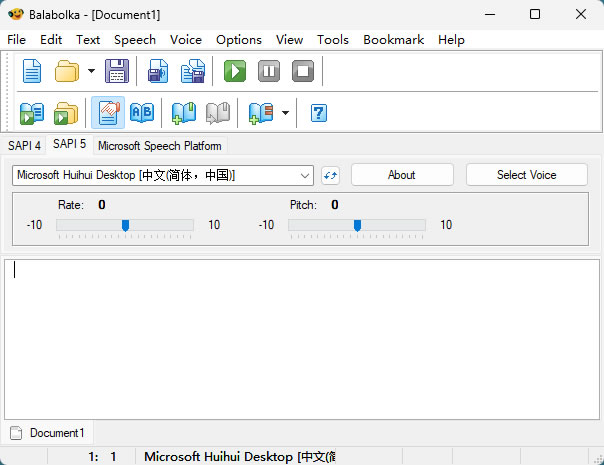Click the Rate slider handle

125,225
